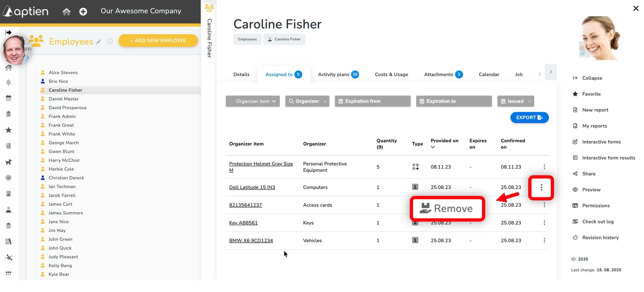The height and width of the screenshot is (292, 644).
Task: Click the Expiration from date field
Action: [372, 101]
